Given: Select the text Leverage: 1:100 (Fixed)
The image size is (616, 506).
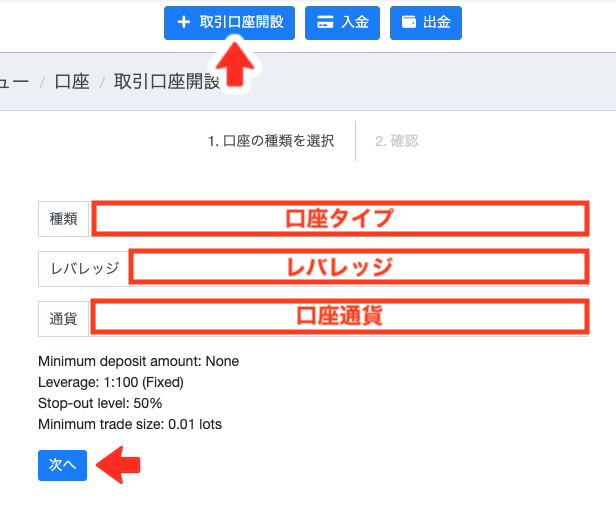Looking at the screenshot, I should (111, 382).
